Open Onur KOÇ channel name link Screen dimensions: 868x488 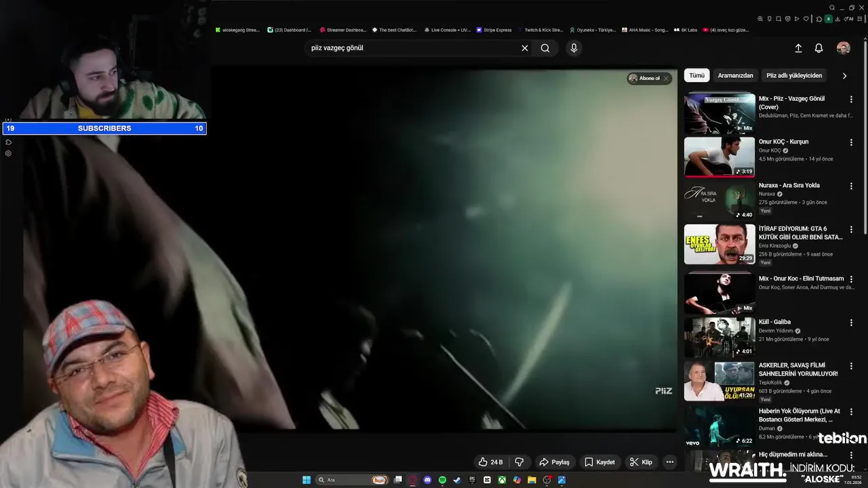pos(770,150)
